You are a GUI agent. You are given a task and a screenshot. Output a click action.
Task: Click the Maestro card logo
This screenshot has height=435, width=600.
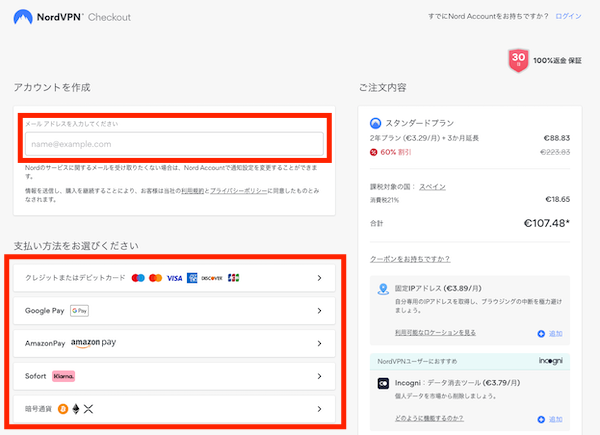[138, 278]
